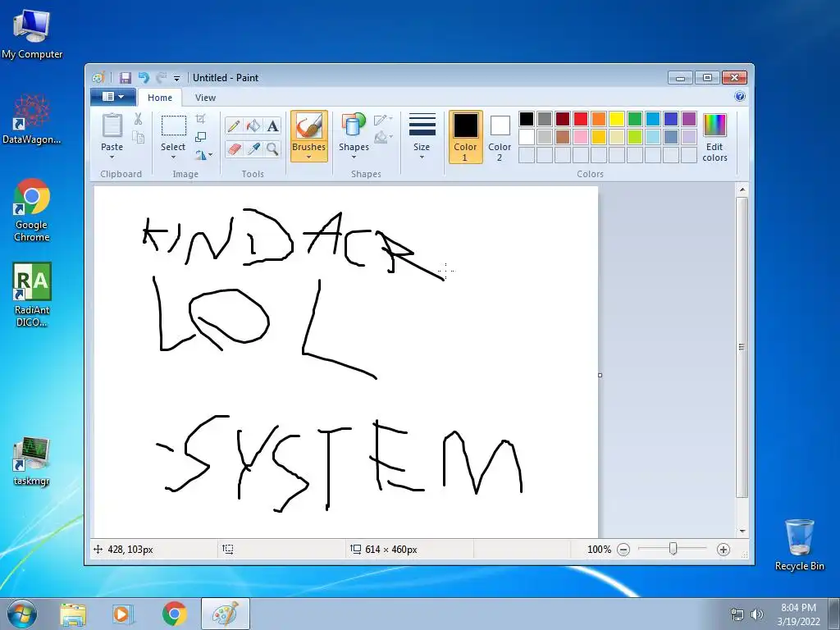Click the Redo arrow in title bar
Image resolution: width=840 pixels, height=630 pixels.
[161, 78]
